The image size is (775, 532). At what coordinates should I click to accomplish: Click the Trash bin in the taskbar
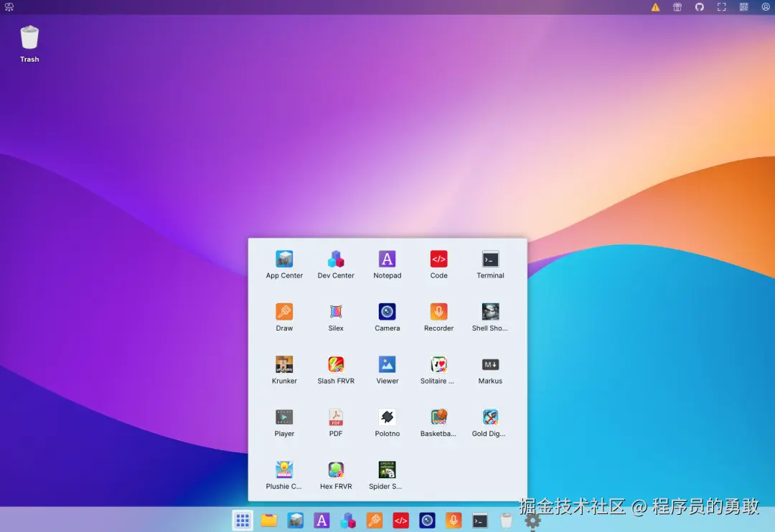[x=506, y=520]
